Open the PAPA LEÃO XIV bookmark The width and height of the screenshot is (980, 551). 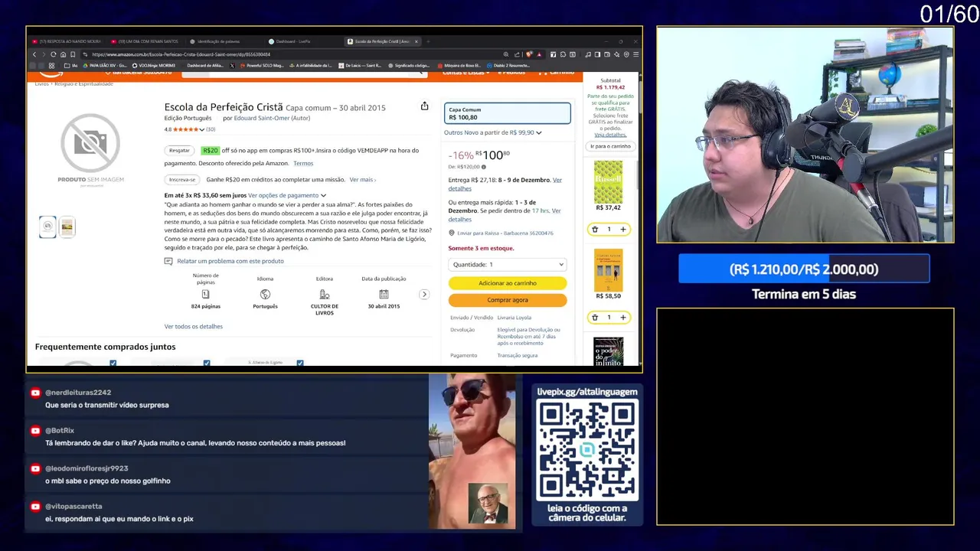pyautogui.click(x=105, y=66)
